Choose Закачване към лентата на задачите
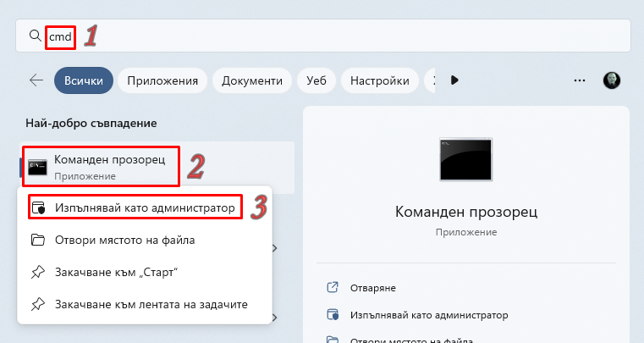The height and width of the screenshot is (343, 644). click(x=145, y=304)
